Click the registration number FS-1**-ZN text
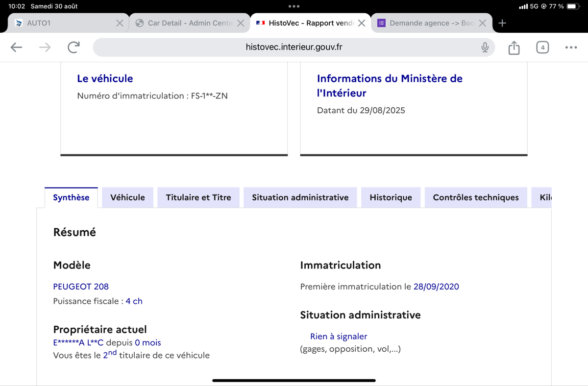The image size is (588, 386). coord(209,96)
